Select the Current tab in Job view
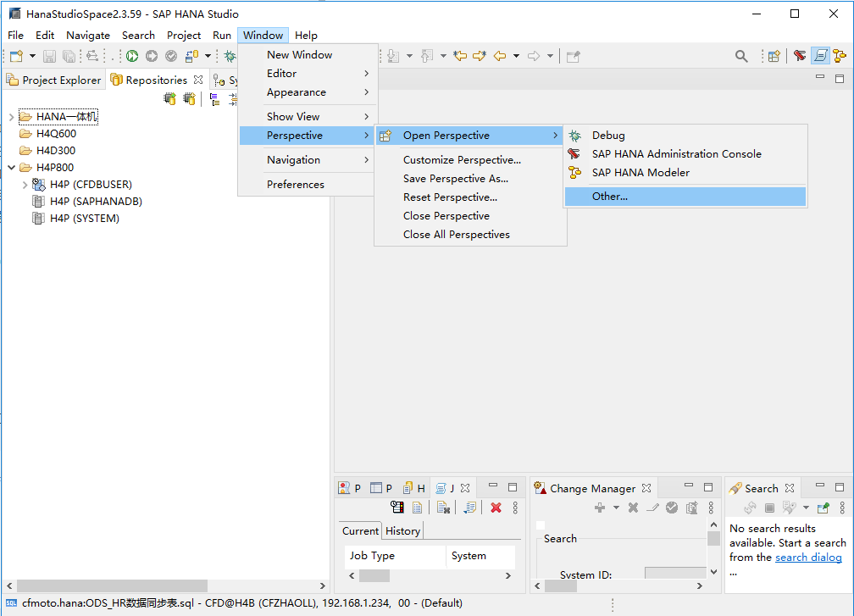The width and height of the screenshot is (854, 616). tap(360, 531)
